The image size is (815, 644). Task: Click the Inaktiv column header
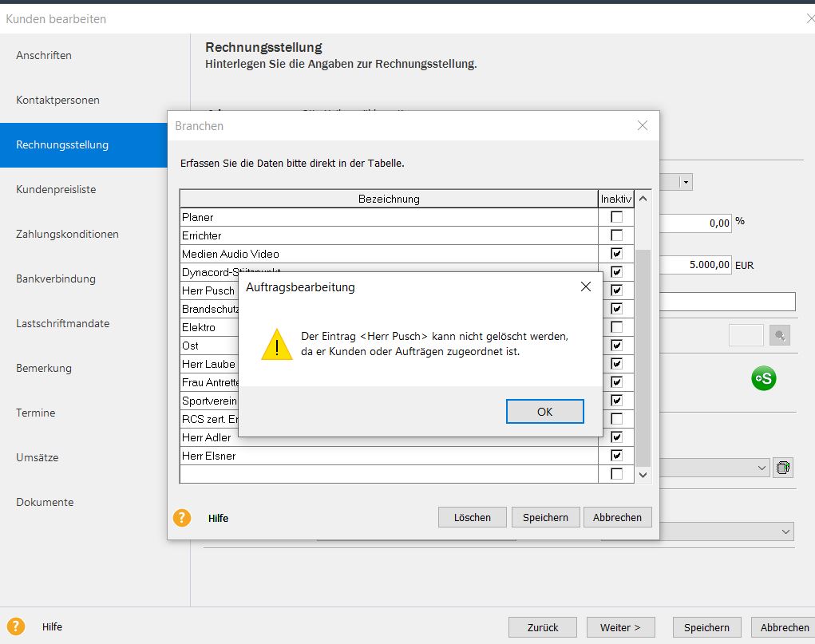tap(616, 199)
